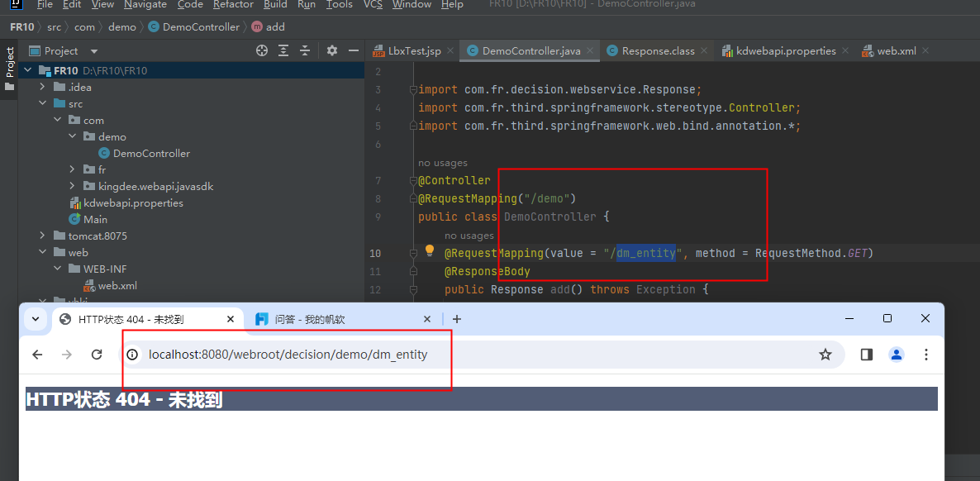Collapse the demo package node
Screen dimensions: 980x481
(72, 136)
